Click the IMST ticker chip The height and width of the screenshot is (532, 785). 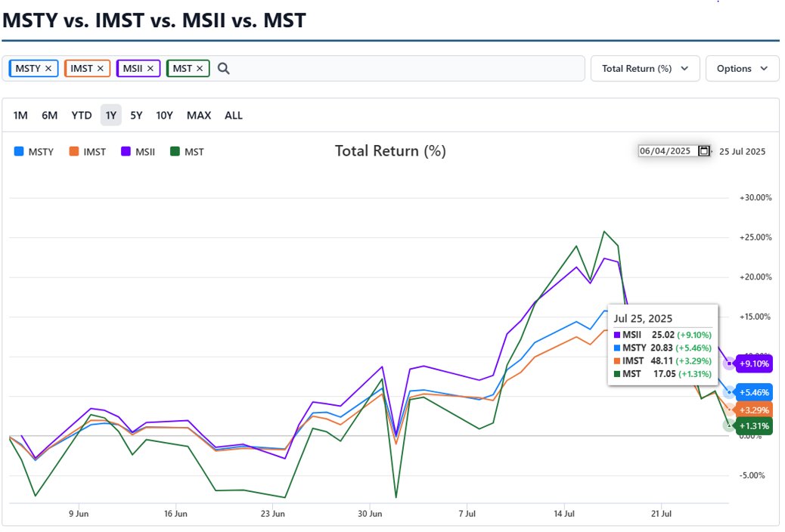pyautogui.click(x=87, y=69)
